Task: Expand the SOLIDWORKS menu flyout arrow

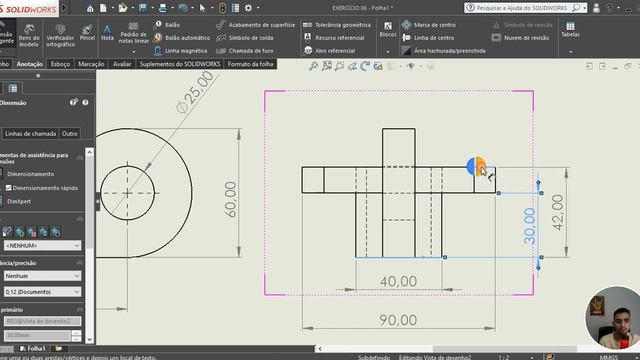Action: click(64, 8)
